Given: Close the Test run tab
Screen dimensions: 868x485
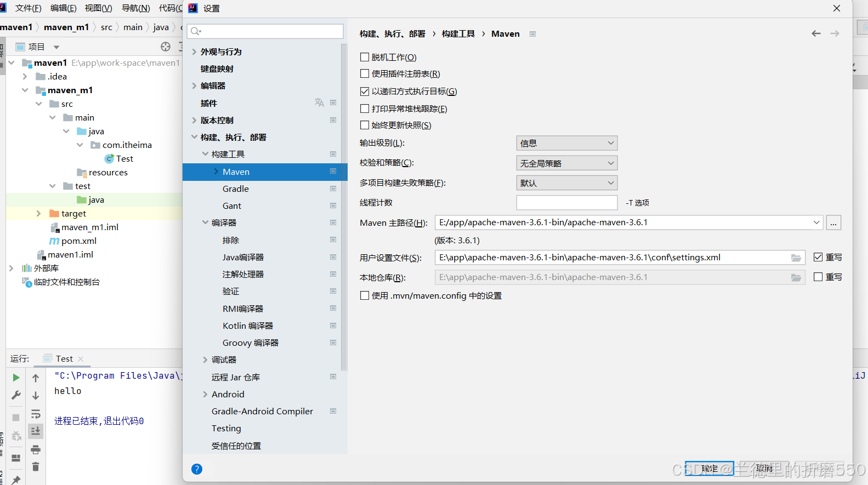Looking at the screenshot, I should click(81, 358).
